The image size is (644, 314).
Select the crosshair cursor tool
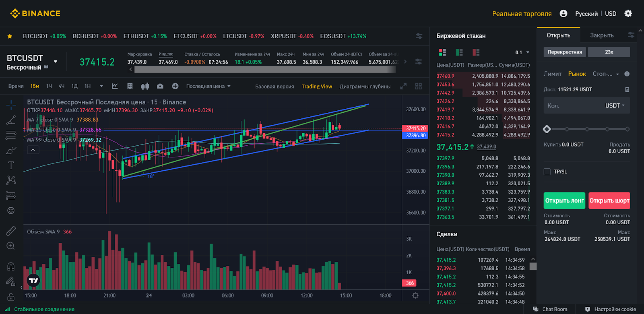click(11, 105)
